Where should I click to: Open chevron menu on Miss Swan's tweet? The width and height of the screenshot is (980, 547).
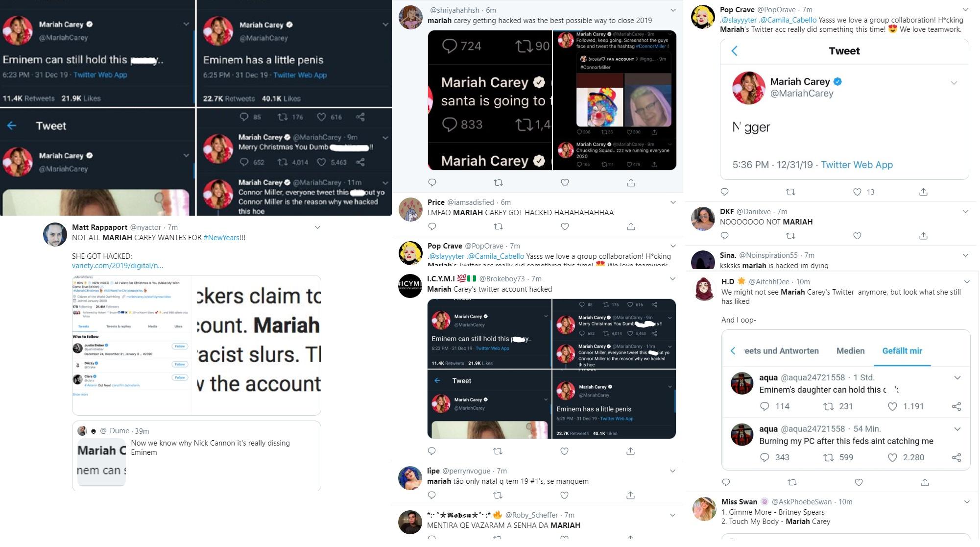point(967,502)
